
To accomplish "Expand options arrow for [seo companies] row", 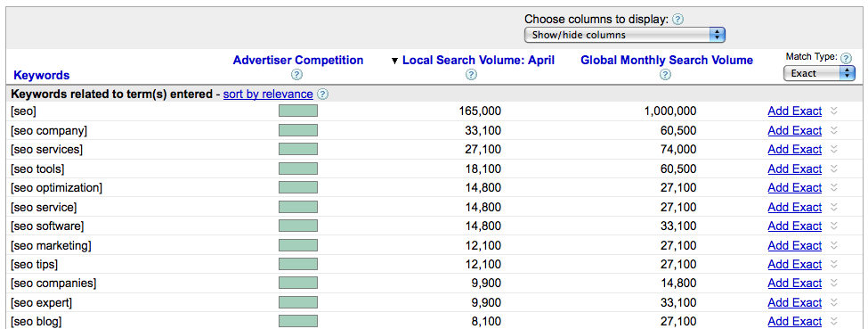I will 834,283.
